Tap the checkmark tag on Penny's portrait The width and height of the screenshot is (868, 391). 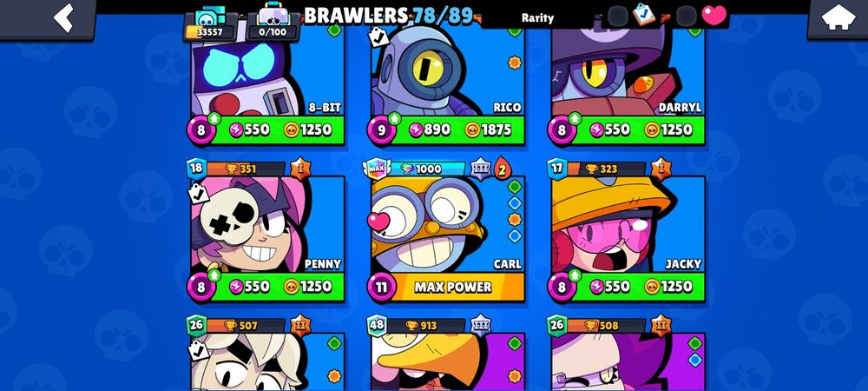coord(198,193)
